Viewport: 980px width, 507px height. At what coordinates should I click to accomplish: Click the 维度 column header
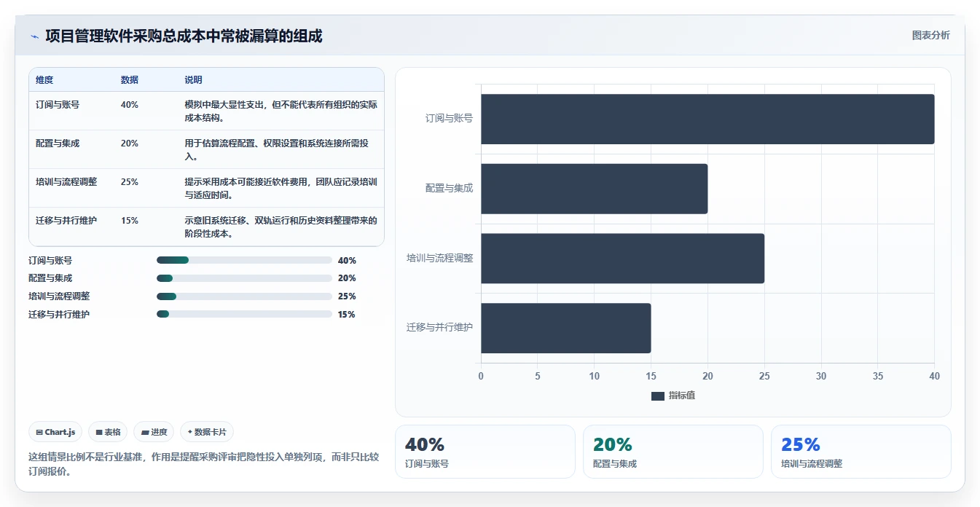click(44, 80)
